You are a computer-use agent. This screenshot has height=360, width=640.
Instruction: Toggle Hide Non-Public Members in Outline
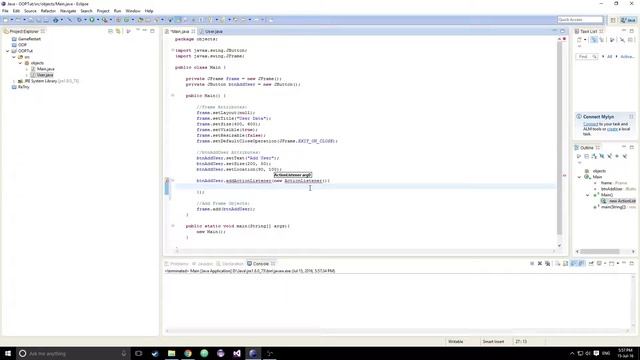tap(617, 156)
